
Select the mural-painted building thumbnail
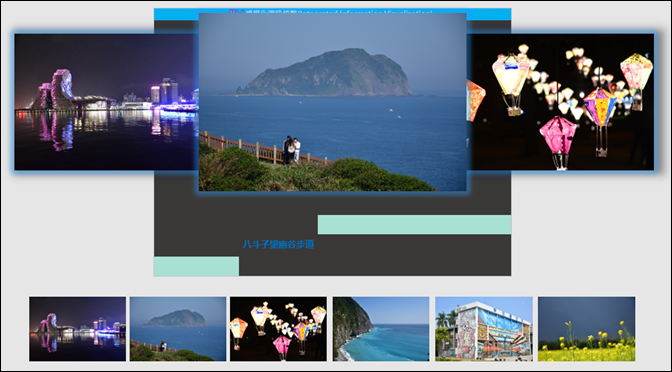pos(484,329)
